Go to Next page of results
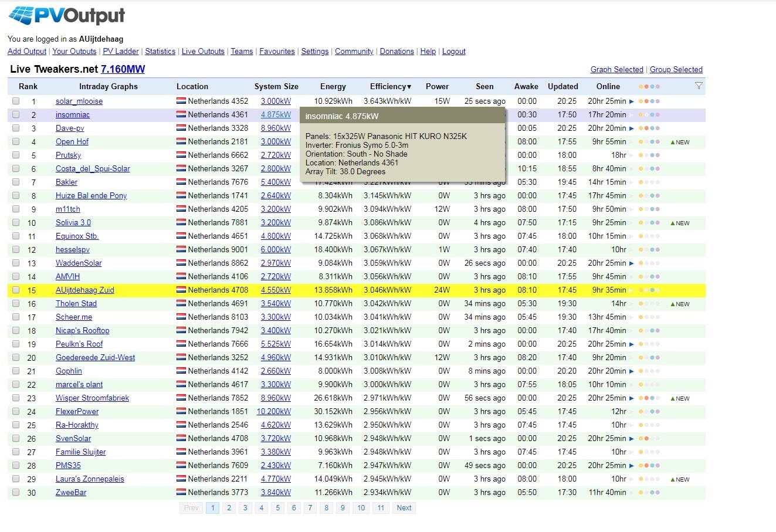 point(404,508)
